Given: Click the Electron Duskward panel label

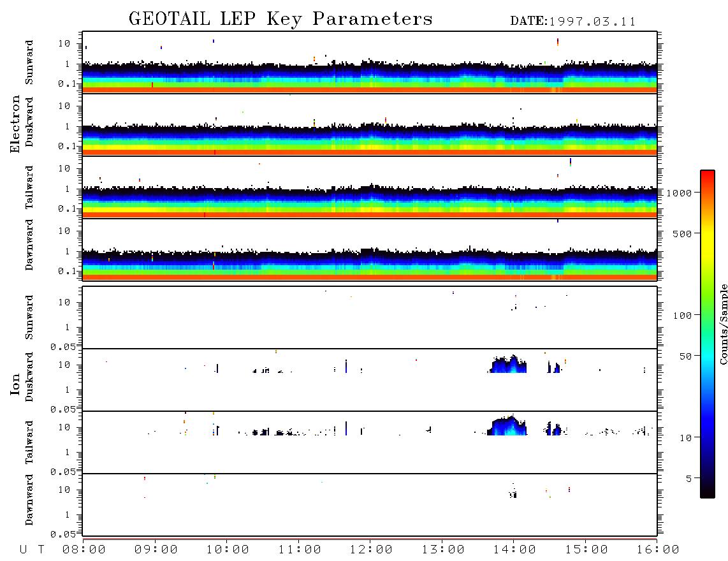Looking at the screenshot, I should click(29, 122).
